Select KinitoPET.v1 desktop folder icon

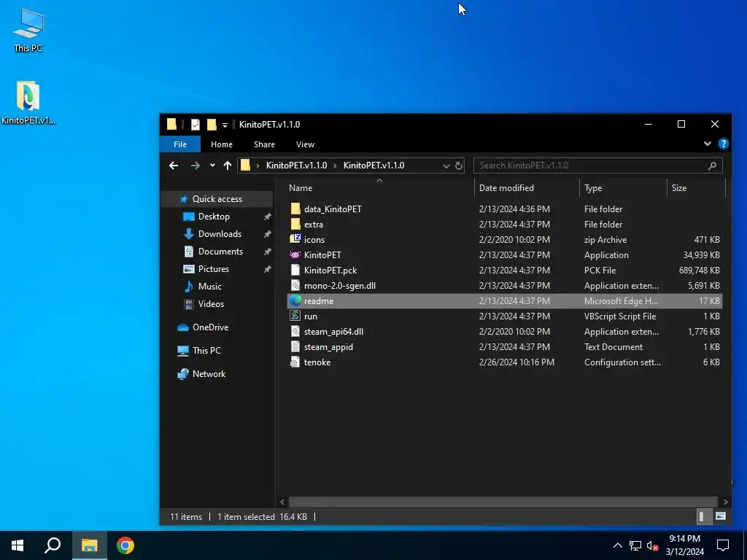click(28, 102)
